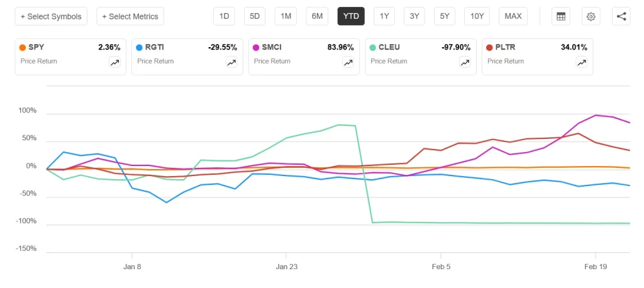Click the red PLTR color dot
644x288 pixels.
point(489,48)
